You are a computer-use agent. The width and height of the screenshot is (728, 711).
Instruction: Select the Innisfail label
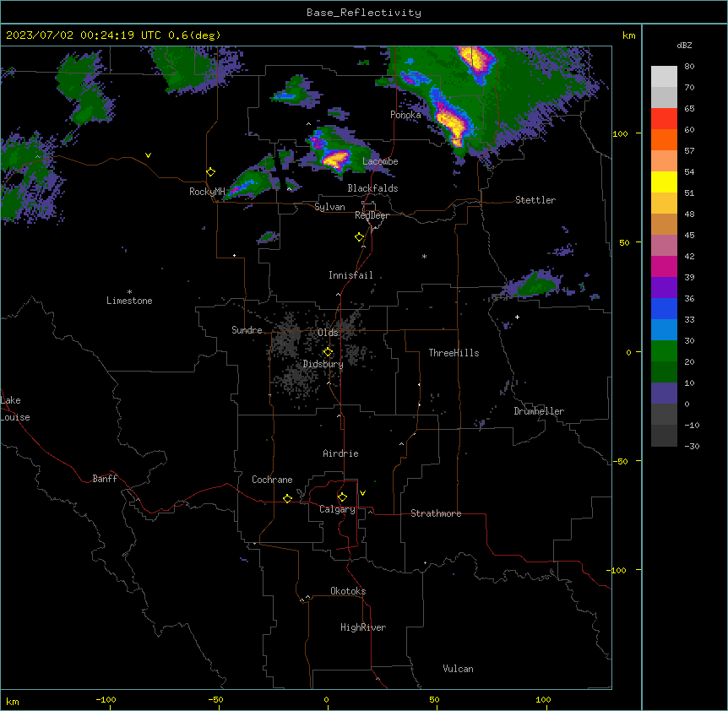tap(350, 275)
